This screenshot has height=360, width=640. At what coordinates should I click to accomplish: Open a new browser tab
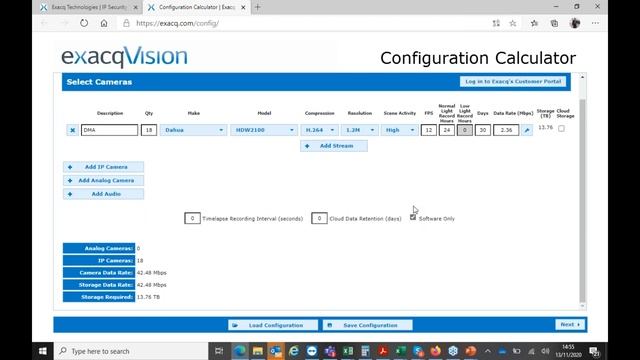coord(258,7)
